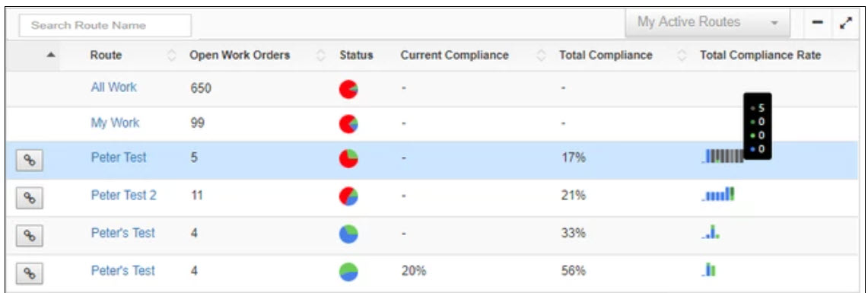Click the status pie chart for All Work
Screen dimensions: 868x293
[x=348, y=88]
